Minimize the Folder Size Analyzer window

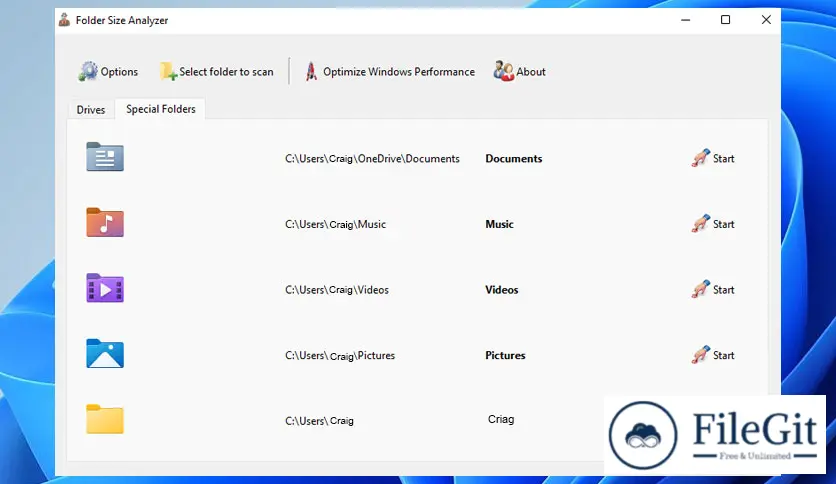[x=686, y=20]
